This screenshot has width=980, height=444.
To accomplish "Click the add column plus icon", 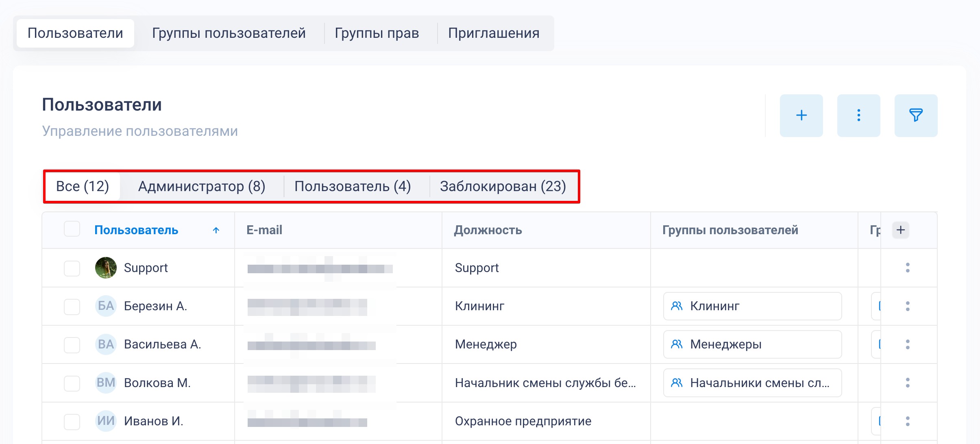I will click(x=901, y=230).
